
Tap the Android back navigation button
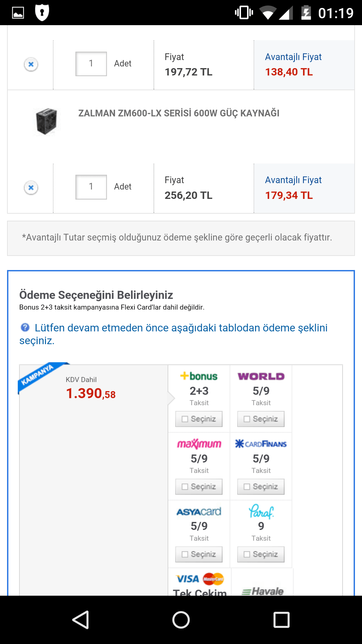[x=80, y=620]
